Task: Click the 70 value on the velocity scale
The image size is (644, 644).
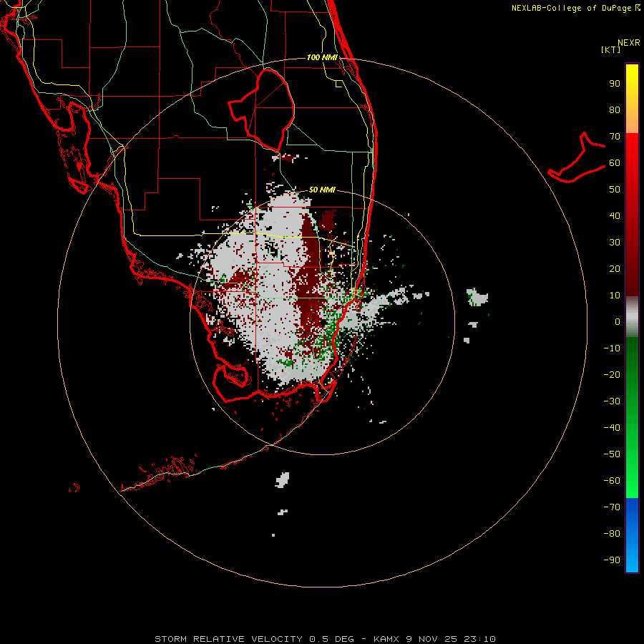Action: point(615,137)
